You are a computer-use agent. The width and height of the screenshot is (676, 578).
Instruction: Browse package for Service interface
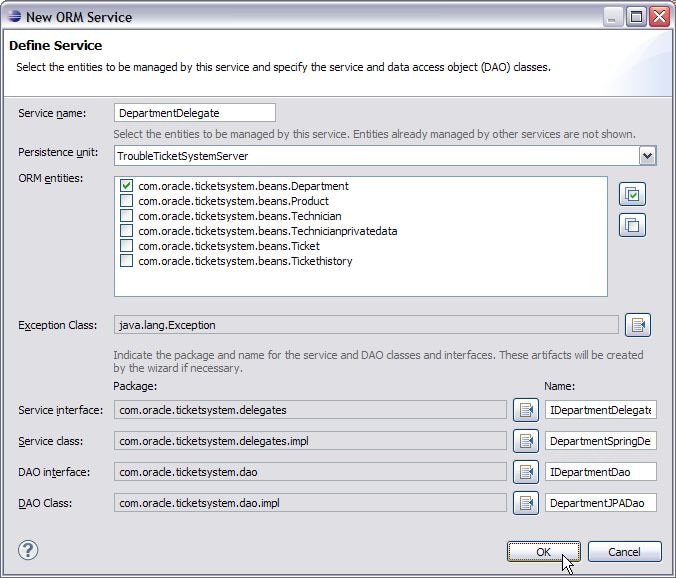click(x=526, y=410)
